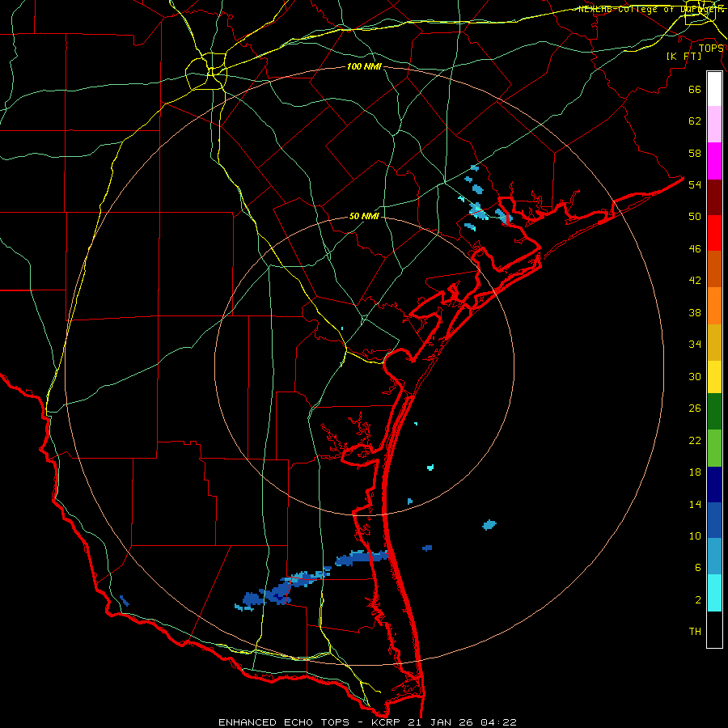Screen dimensions: 728x728
Task: Click the "KCRP" radar station identifier
Action: (385, 722)
